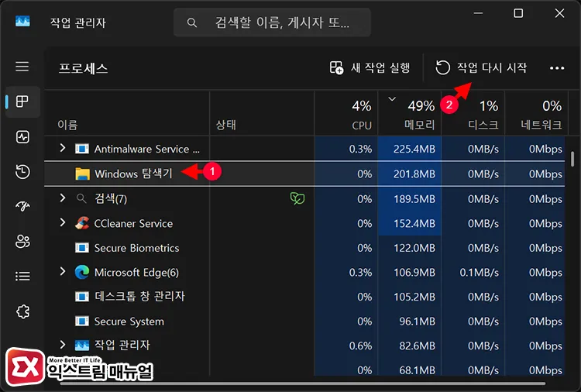Click the 122.0MB memory value

[x=414, y=248]
